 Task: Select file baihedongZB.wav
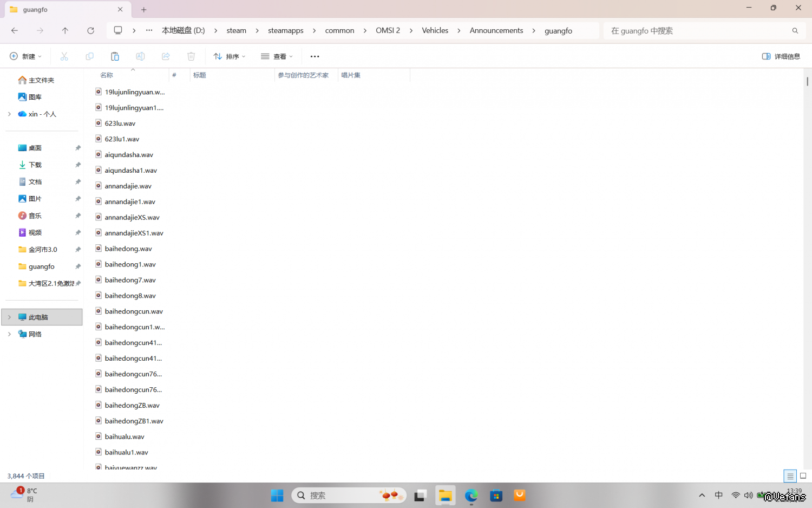(132, 406)
